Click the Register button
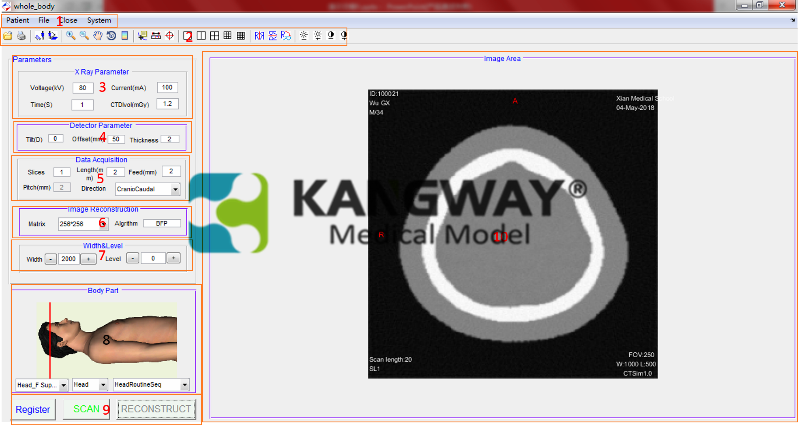The width and height of the screenshot is (798, 428). [x=33, y=409]
